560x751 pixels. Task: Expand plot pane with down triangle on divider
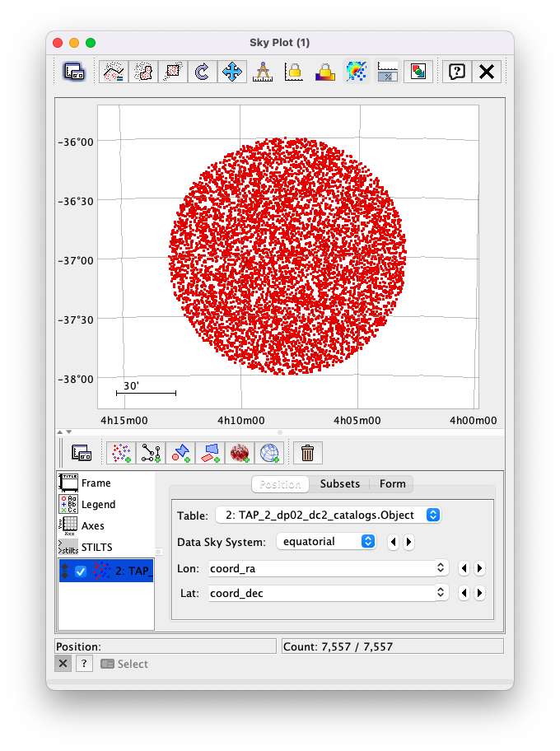(x=69, y=432)
